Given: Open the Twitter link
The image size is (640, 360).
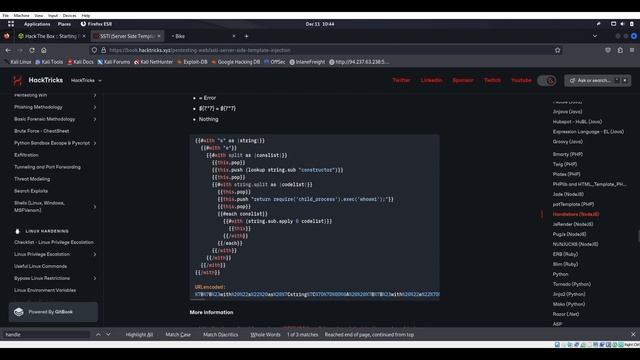Looking at the screenshot, I should 401,80.
